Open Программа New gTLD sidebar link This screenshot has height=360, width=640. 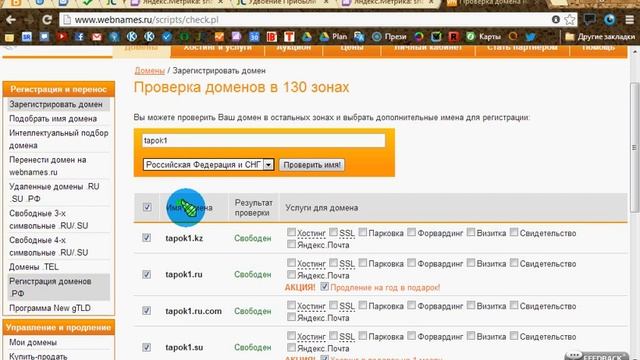click(x=50, y=308)
